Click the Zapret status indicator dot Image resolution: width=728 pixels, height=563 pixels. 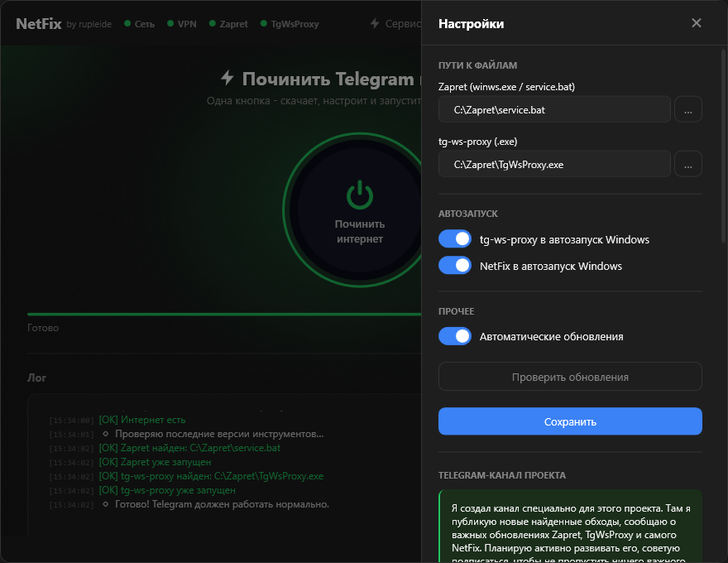point(212,23)
